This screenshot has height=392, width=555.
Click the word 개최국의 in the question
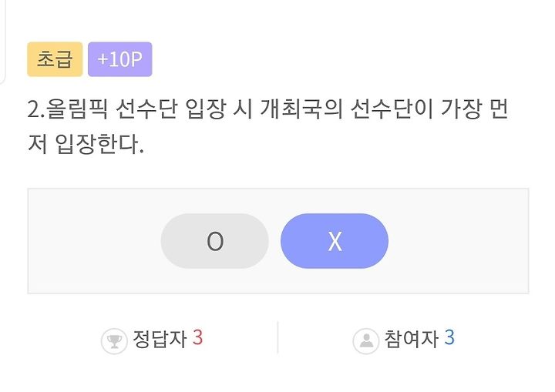coord(301,109)
